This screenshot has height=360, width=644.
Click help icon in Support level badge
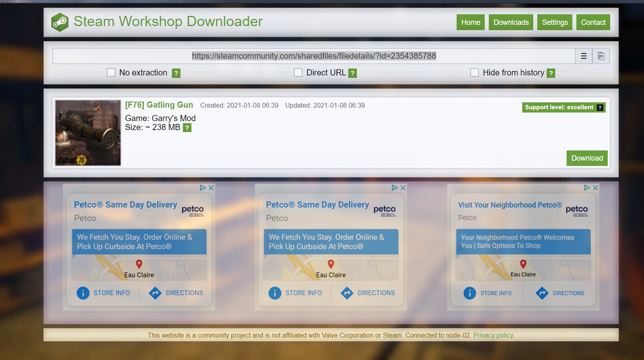[x=600, y=108]
